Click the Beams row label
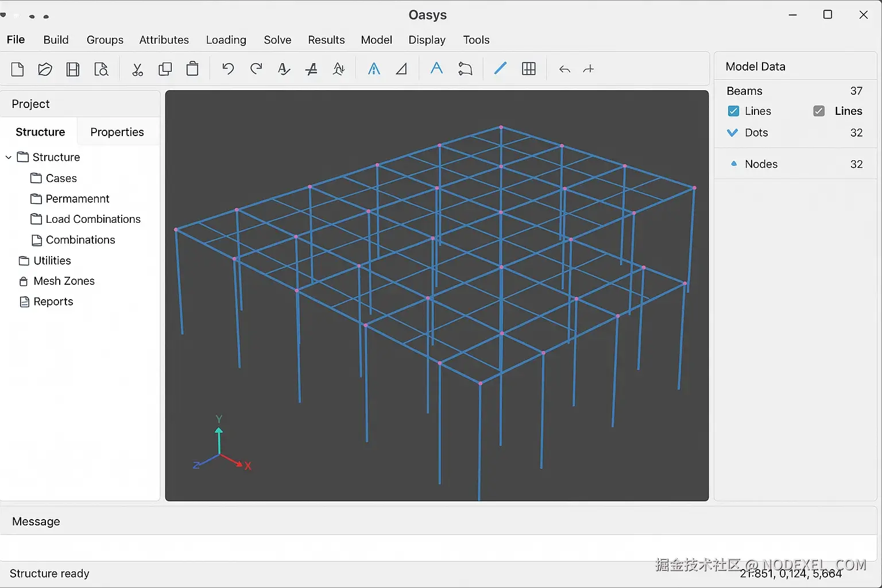Image resolution: width=882 pixels, height=588 pixels. coord(744,91)
